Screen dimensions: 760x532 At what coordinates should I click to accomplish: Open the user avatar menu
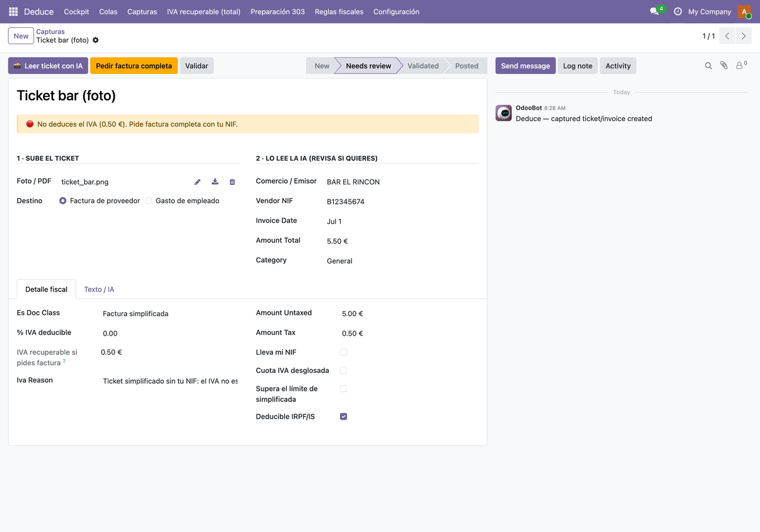point(744,11)
